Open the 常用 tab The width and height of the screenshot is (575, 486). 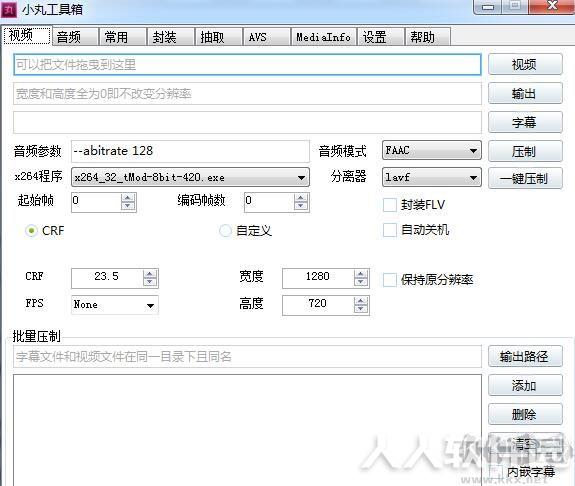(x=123, y=37)
